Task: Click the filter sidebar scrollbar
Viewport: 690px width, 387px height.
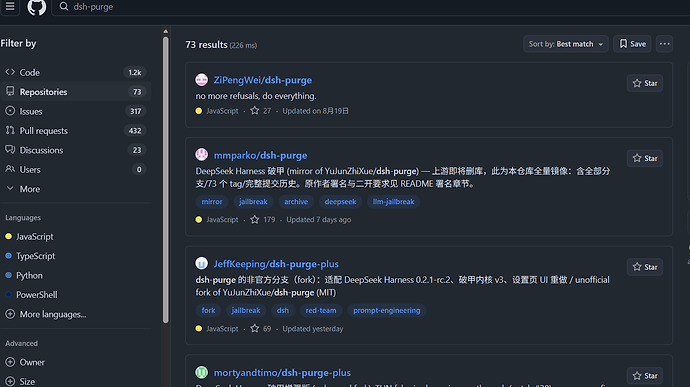Action: [x=165, y=180]
